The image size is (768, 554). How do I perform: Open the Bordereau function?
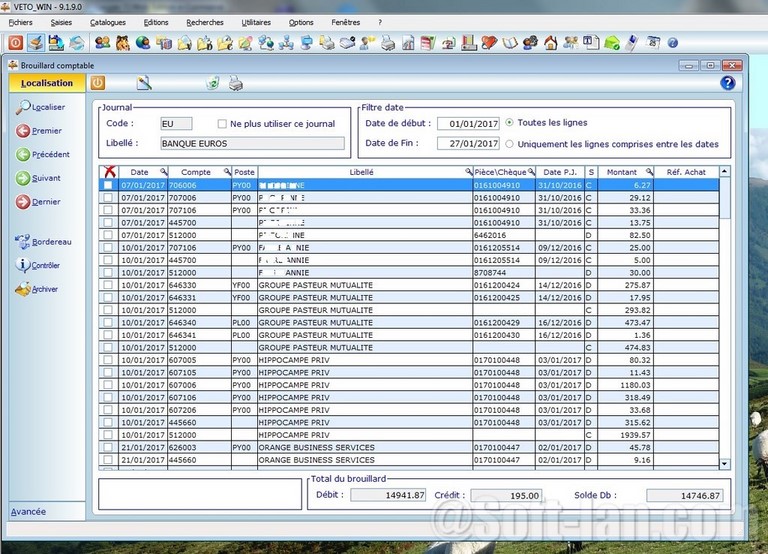(x=23, y=242)
